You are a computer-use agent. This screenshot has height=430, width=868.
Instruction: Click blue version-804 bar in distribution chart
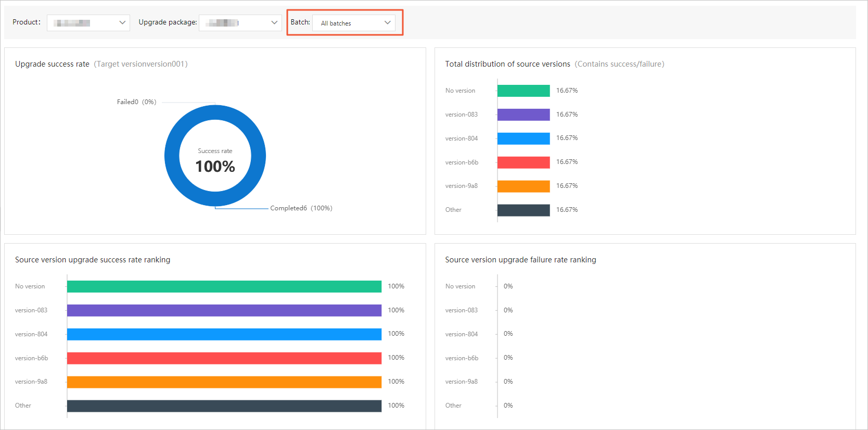(524, 138)
